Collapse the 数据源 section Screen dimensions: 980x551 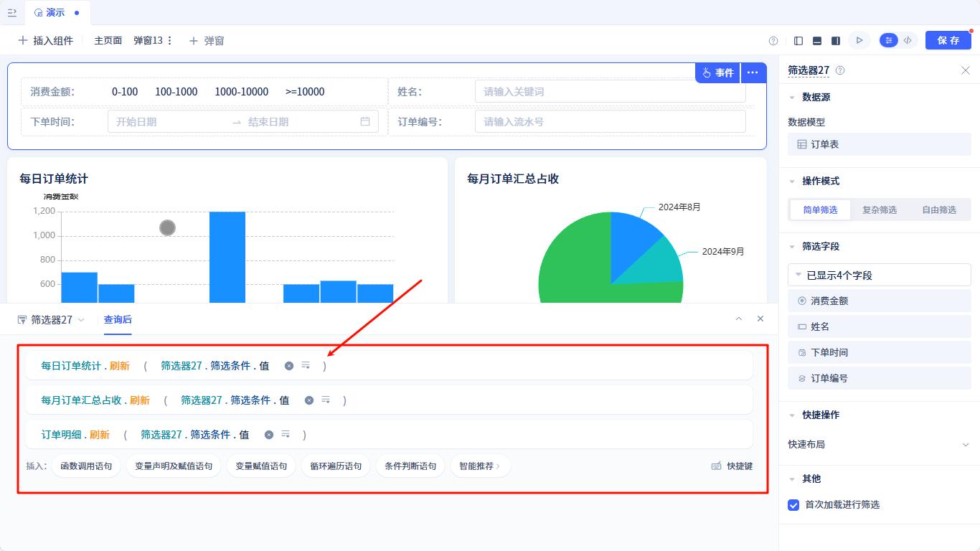click(792, 97)
